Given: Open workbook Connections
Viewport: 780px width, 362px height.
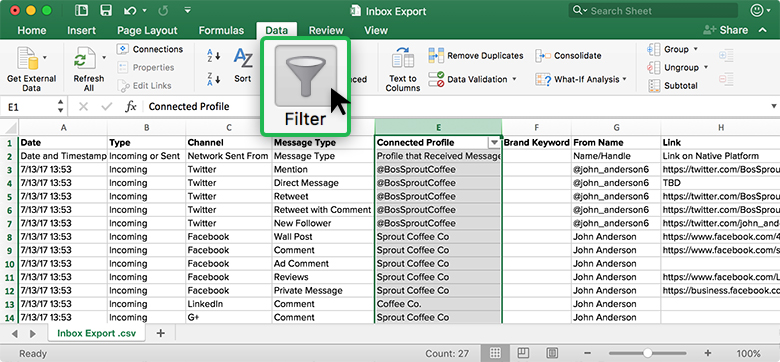Looking at the screenshot, I should tap(150, 49).
